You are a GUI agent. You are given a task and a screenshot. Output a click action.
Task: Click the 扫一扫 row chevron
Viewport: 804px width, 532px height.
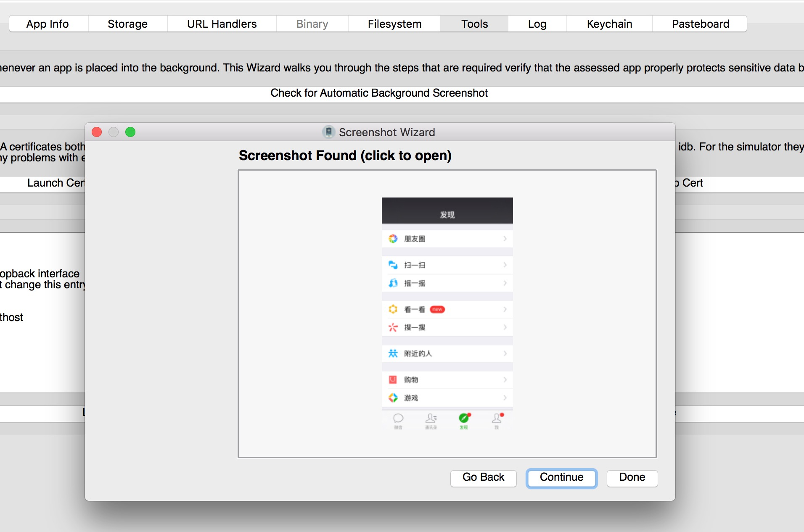pos(505,265)
